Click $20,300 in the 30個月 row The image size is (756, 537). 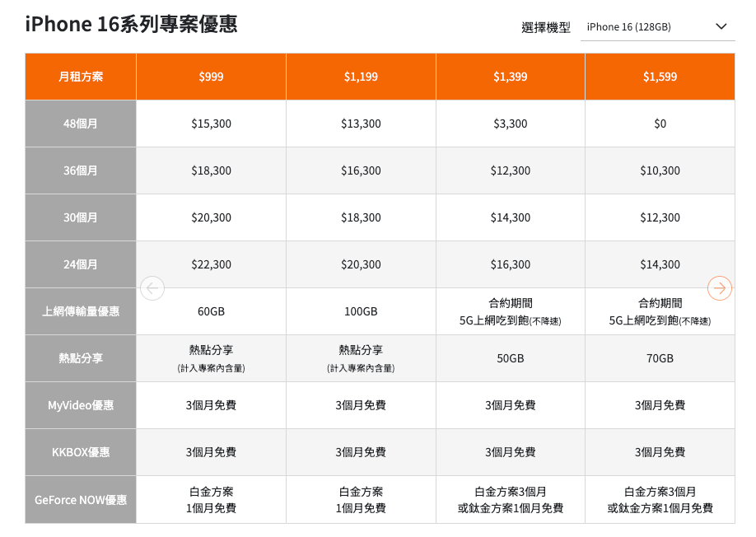pyautogui.click(x=211, y=217)
